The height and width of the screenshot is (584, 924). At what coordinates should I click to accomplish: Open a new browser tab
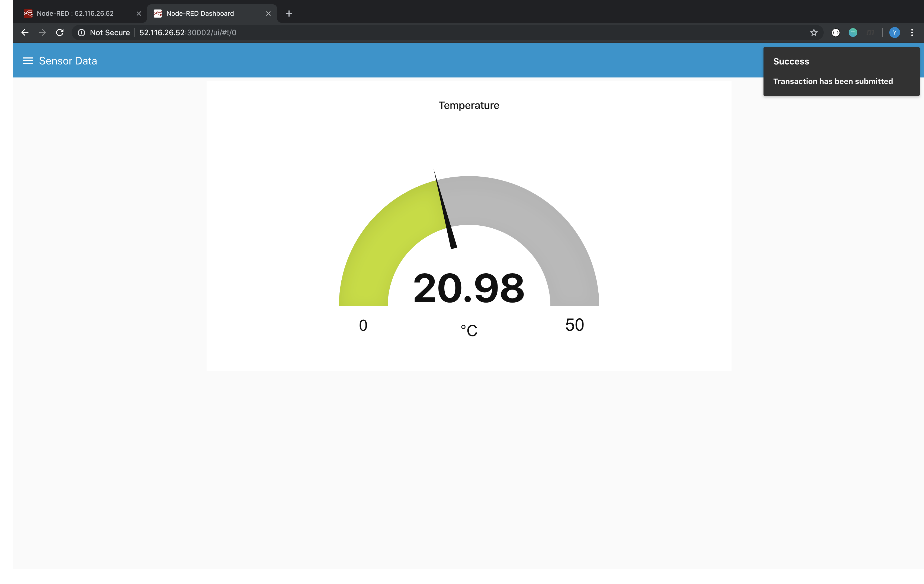289,14
